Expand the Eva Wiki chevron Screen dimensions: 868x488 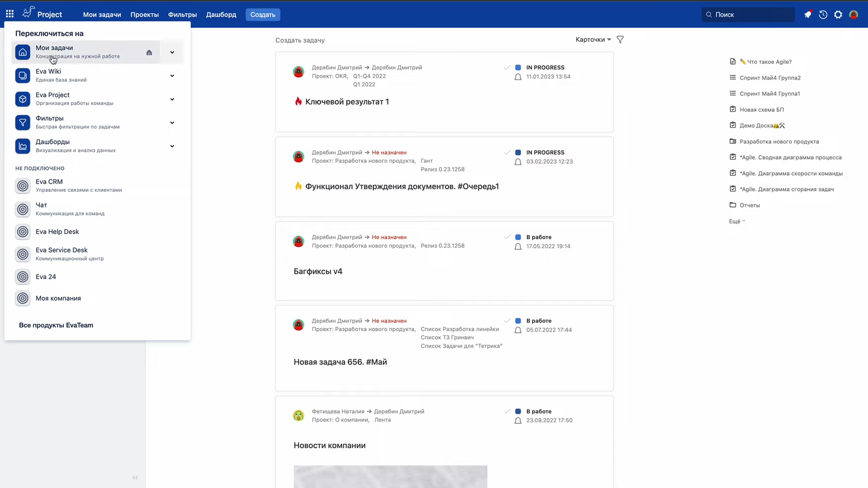pyautogui.click(x=172, y=76)
